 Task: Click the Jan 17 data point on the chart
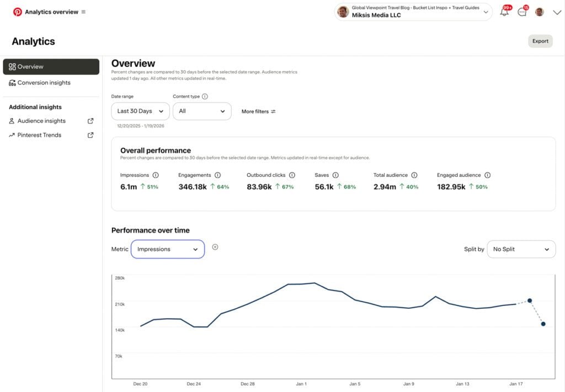pos(530,300)
